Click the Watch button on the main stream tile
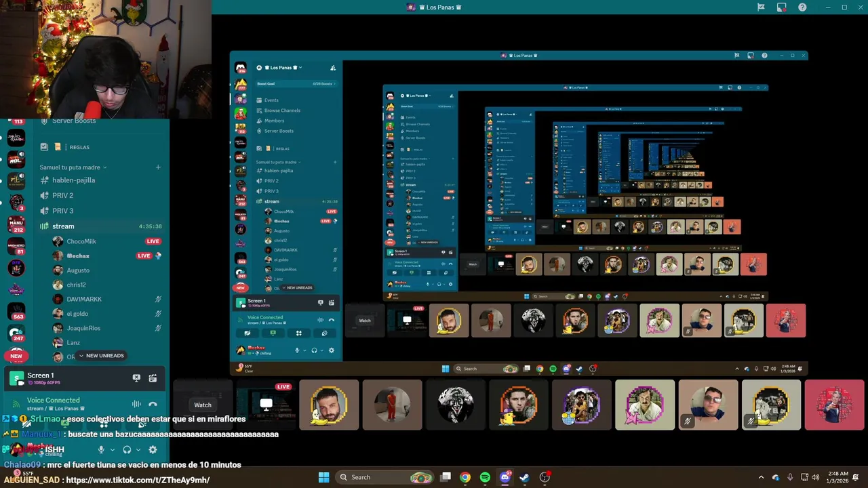 point(203,405)
